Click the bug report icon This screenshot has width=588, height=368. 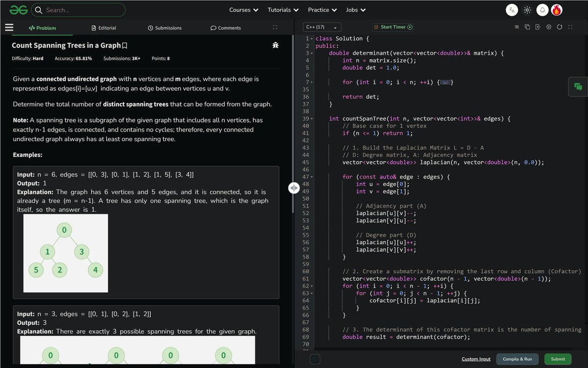click(275, 45)
